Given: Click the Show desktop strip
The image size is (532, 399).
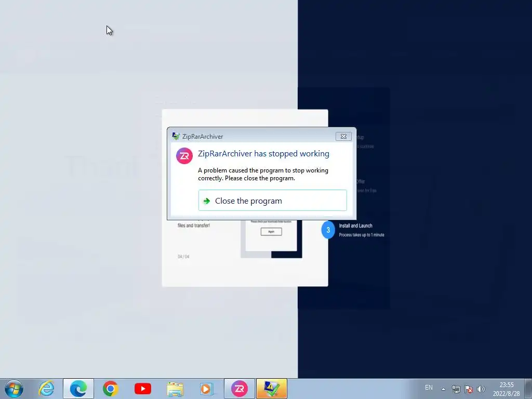Looking at the screenshot, I should 528,389.
